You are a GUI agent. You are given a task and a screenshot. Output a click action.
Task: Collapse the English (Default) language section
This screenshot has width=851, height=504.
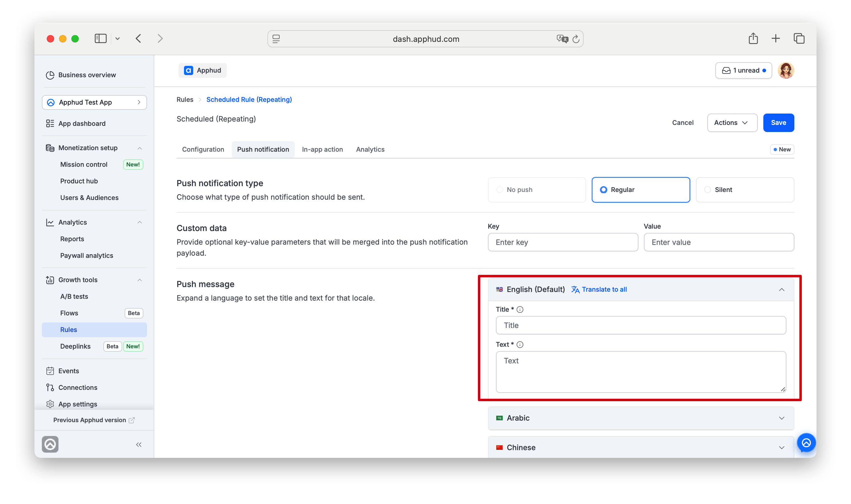pos(781,289)
